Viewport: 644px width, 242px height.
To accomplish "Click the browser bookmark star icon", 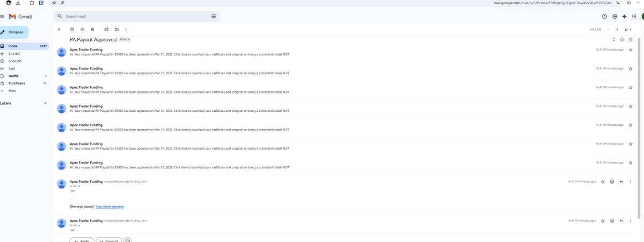I will coord(54,3).
